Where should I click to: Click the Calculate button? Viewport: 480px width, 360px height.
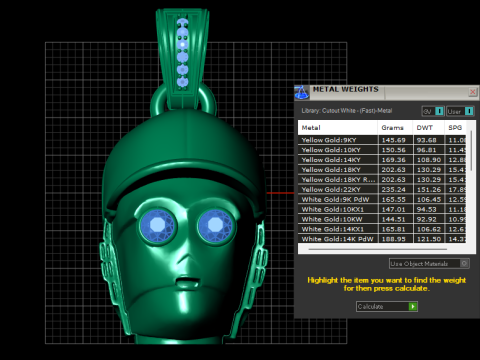[x=387, y=306]
